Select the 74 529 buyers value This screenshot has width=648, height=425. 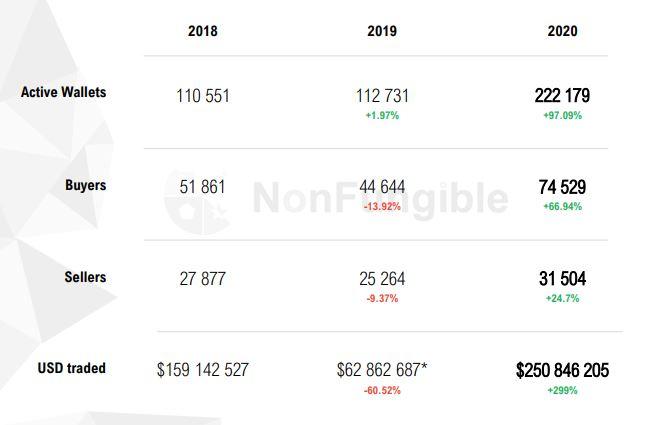tap(562, 187)
